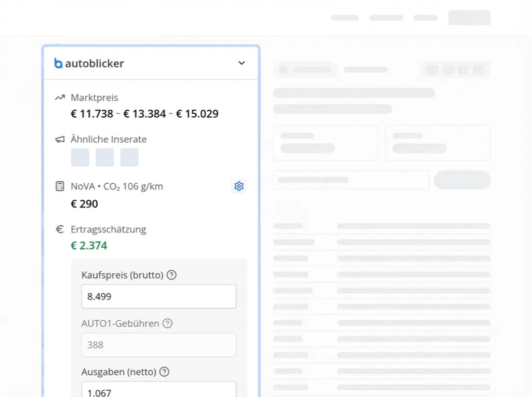This screenshot has height=397, width=532.
Task: Focus the Ausgaben (netto) input field
Action: click(158, 390)
